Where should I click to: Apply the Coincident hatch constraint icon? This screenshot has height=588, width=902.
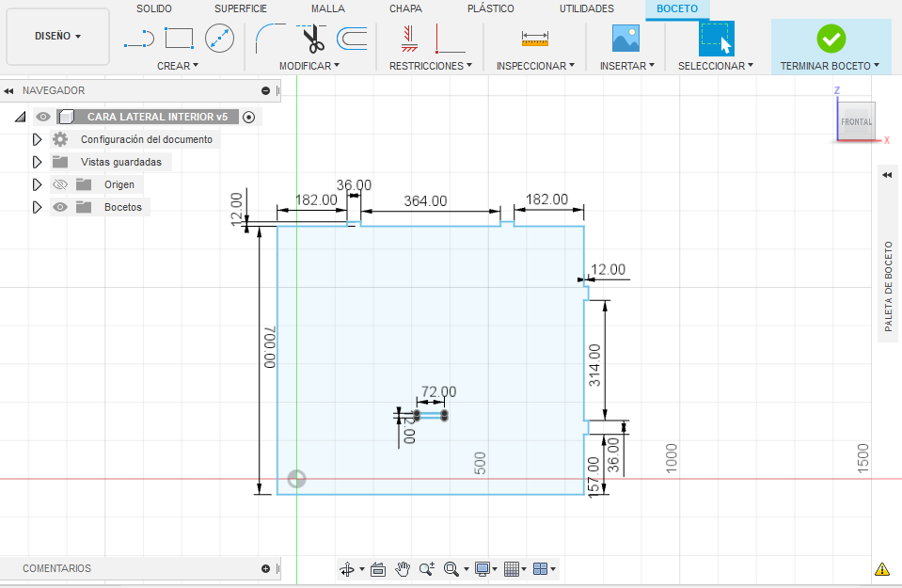[409, 39]
